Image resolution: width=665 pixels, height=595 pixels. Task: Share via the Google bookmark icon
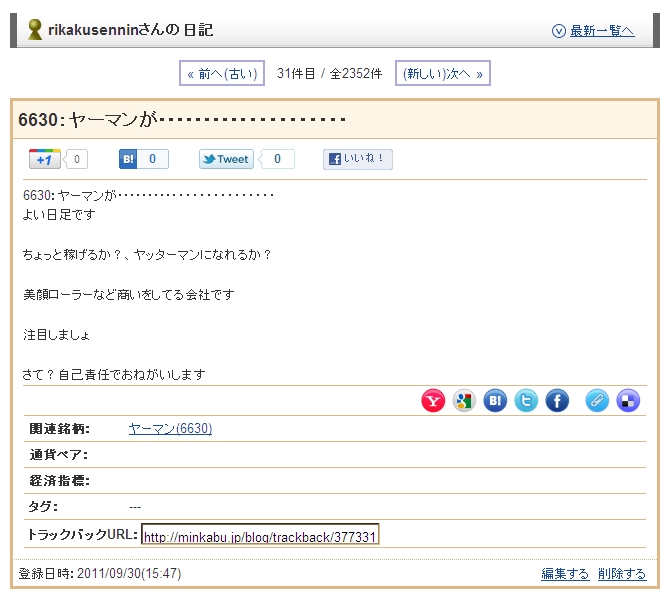tap(464, 400)
